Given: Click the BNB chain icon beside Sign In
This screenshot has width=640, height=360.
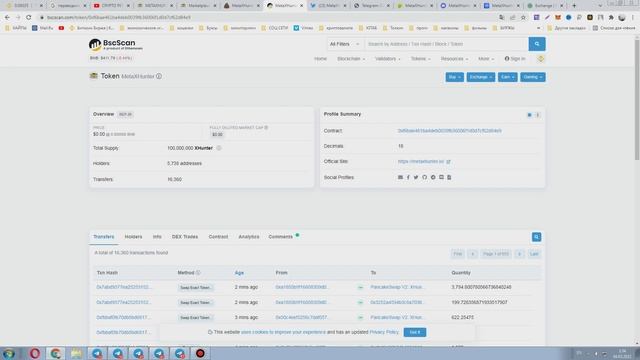Looking at the screenshot, I should 540,59.
